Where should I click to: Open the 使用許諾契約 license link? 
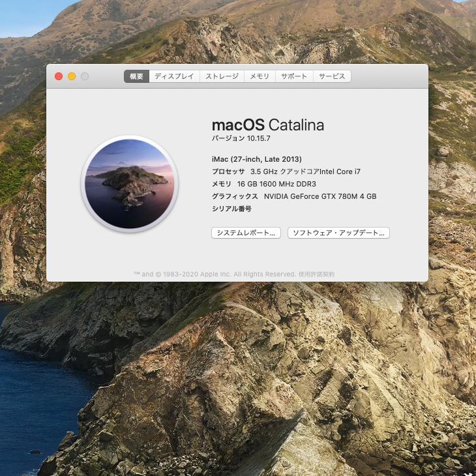316,275
